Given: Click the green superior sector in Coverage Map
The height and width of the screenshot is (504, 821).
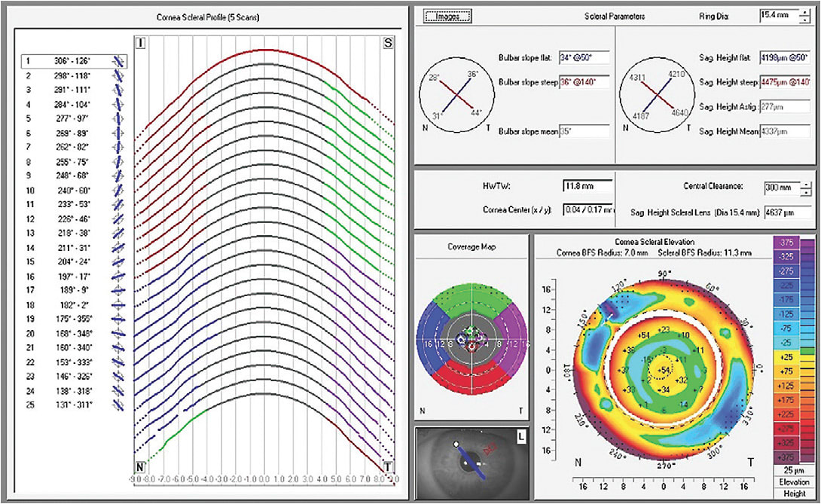Looking at the screenshot, I should tap(472, 300).
